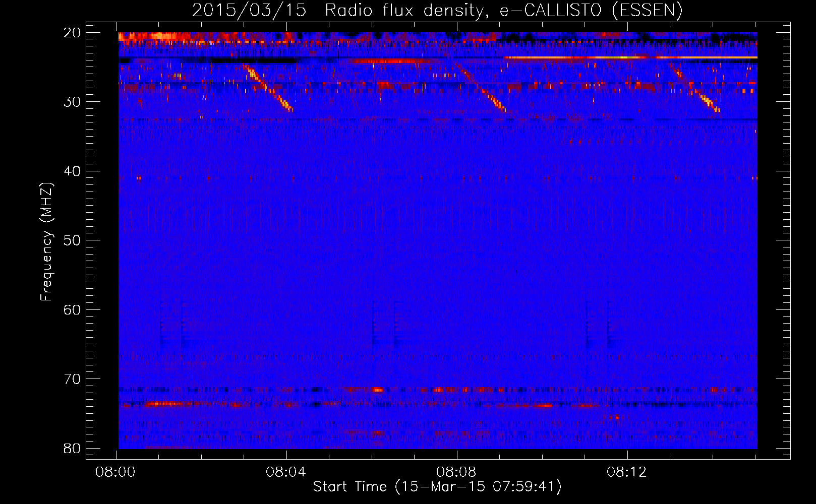Viewport: 816px width, 504px height.
Task: Click the 'Frequency (MHZ)' axis label
Action: tap(46, 242)
